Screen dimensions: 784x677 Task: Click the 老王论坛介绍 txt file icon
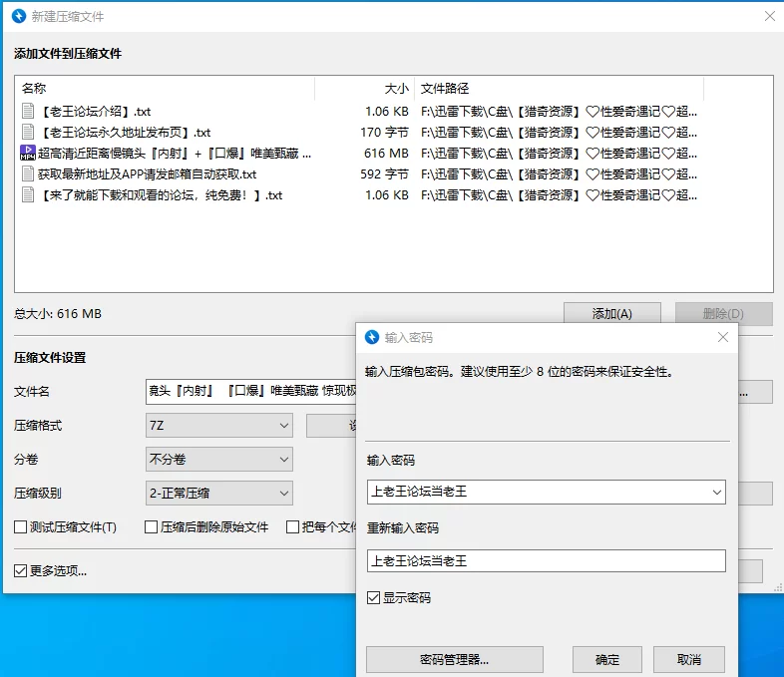click(x=28, y=111)
